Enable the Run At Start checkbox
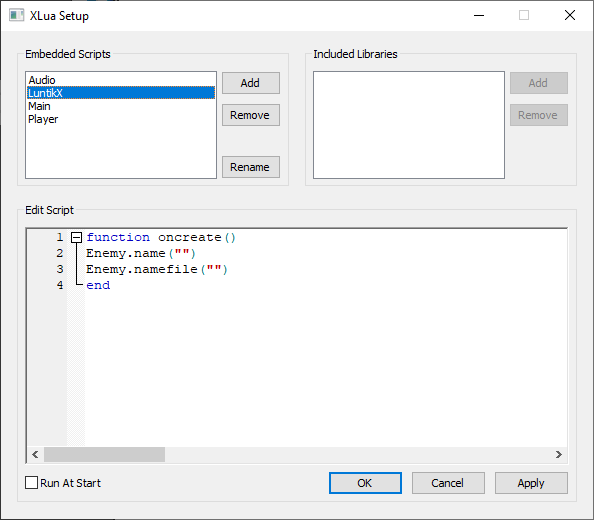Screen dimensions: 594x520 pos(31,483)
